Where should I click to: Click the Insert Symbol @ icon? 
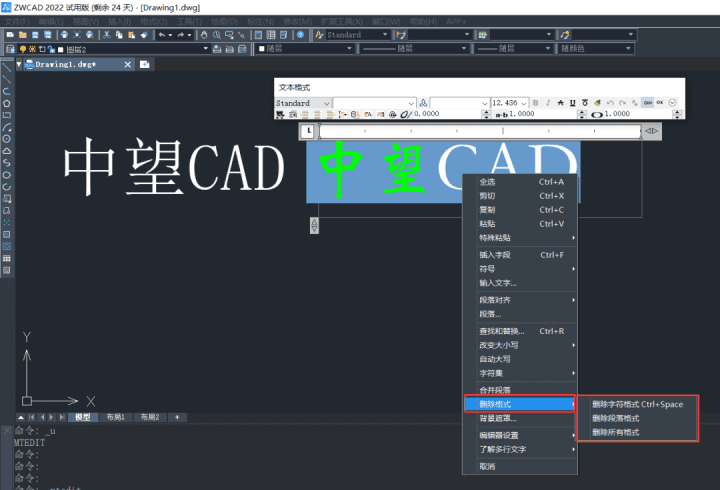(x=393, y=114)
